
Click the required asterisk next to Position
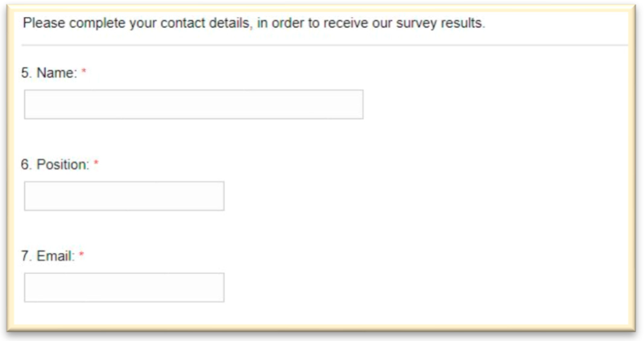[96, 163]
